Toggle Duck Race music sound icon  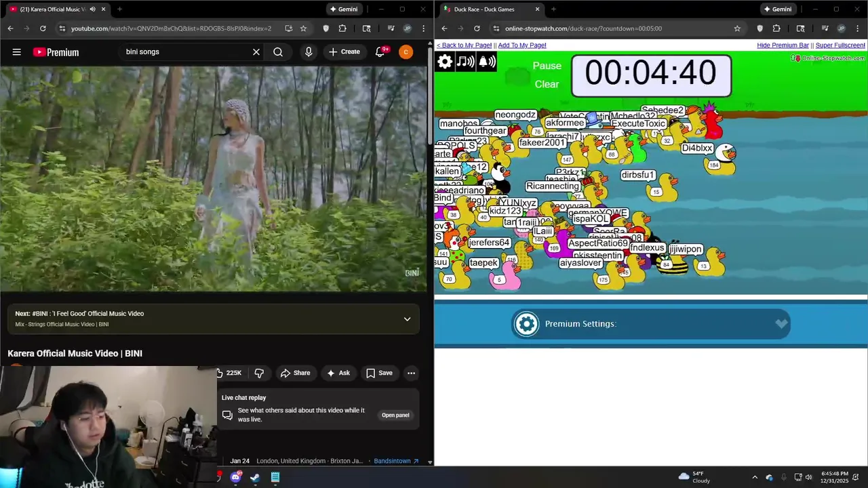[466, 62]
